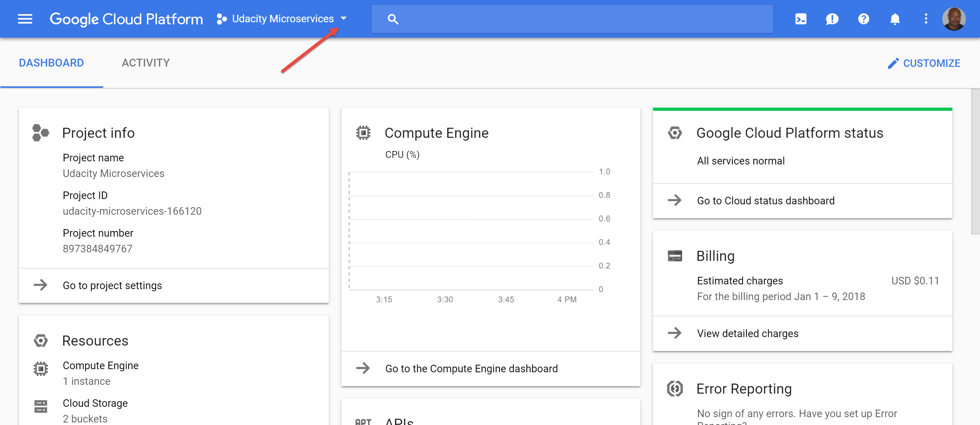Click the Billing credit card icon

pos(675,256)
